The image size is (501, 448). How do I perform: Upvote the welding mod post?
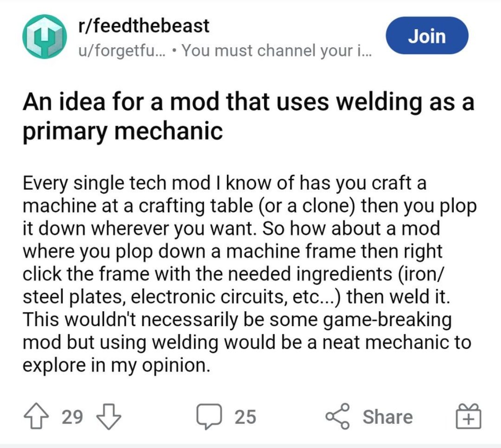(37, 416)
